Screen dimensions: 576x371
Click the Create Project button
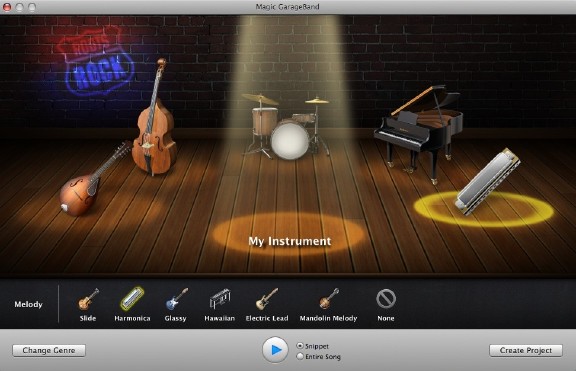pyautogui.click(x=526, y=350)
